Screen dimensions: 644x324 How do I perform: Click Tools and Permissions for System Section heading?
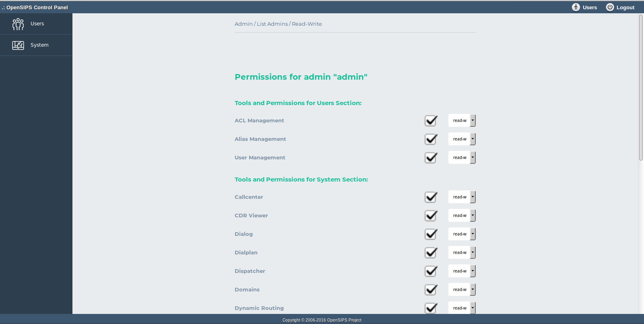click(301, 180)
